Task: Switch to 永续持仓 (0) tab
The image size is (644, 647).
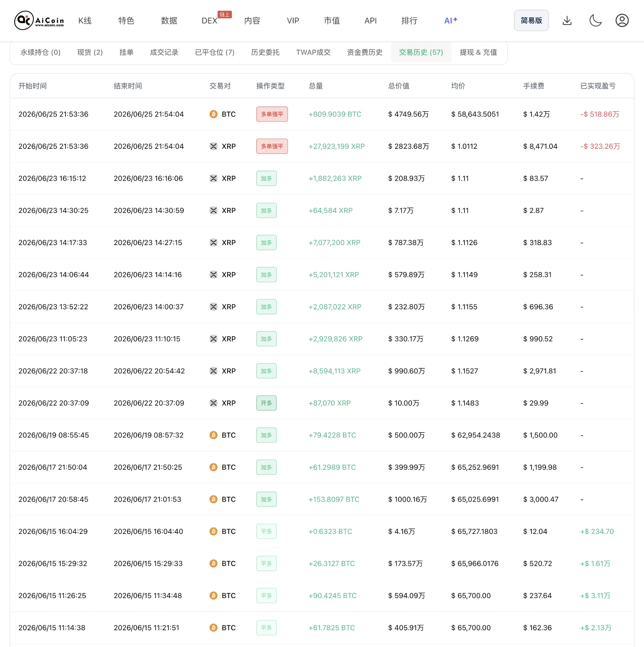Action: coord(40,52)
